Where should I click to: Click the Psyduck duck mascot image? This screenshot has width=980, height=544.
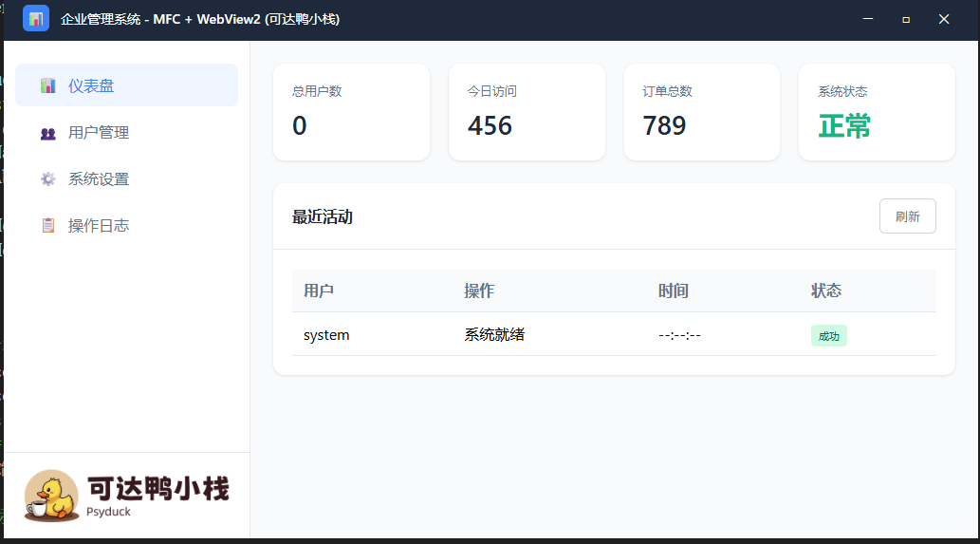52,496
